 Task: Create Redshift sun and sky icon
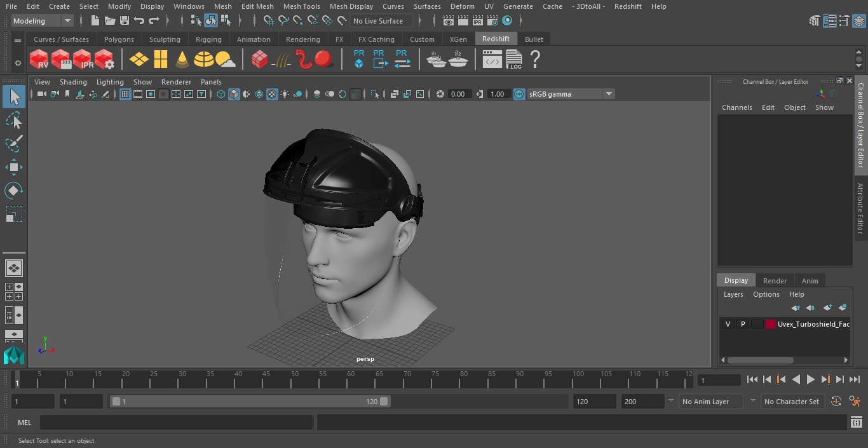click(x=225, y=60)
